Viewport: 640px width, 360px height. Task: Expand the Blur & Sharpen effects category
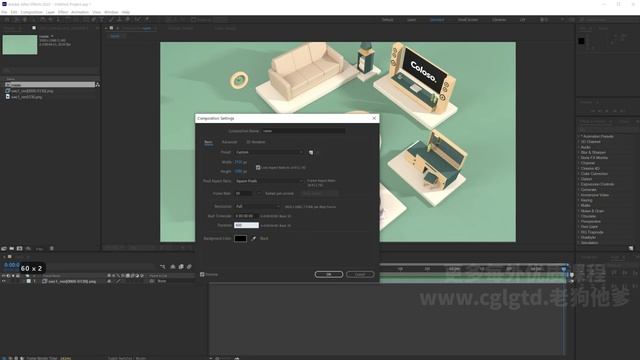[x=579, y=152]
